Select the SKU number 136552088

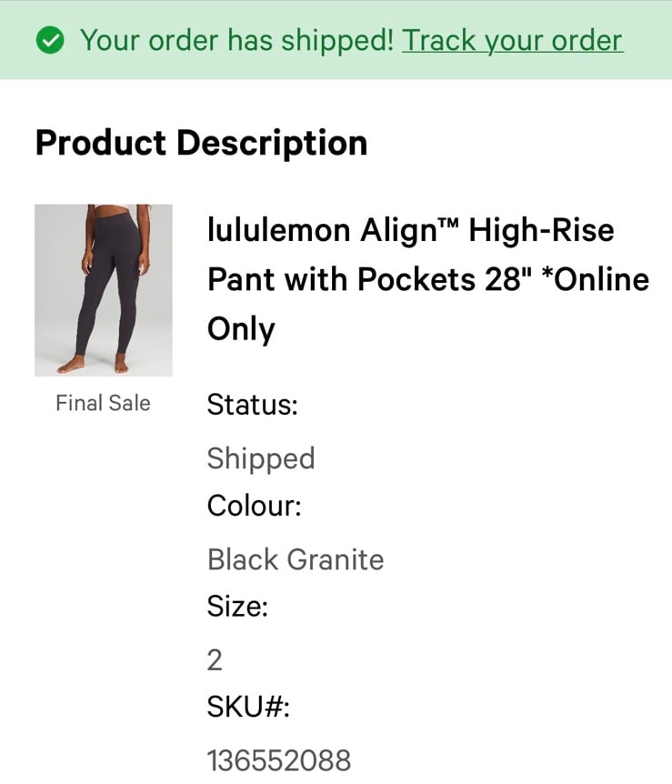click(x=278, y=760)
